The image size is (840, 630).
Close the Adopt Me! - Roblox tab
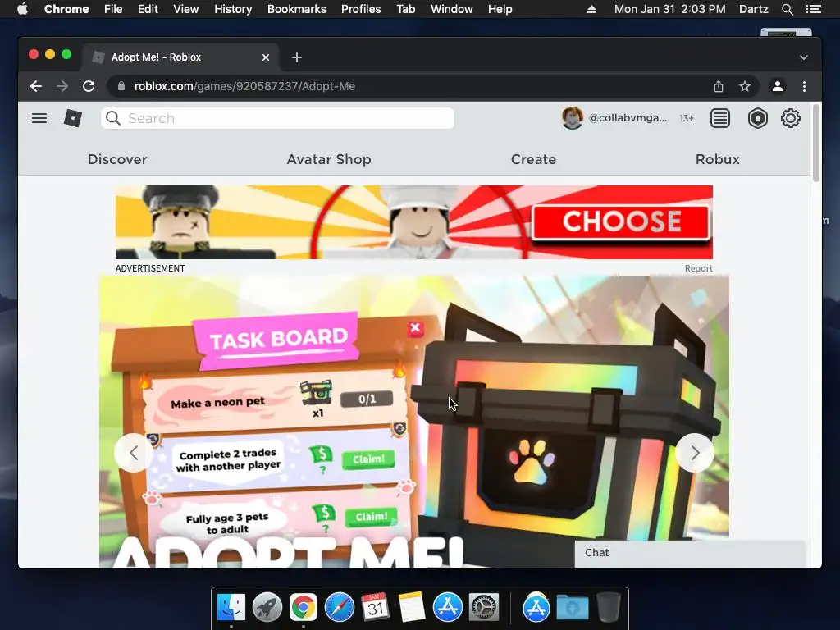[x=266, y=57]
